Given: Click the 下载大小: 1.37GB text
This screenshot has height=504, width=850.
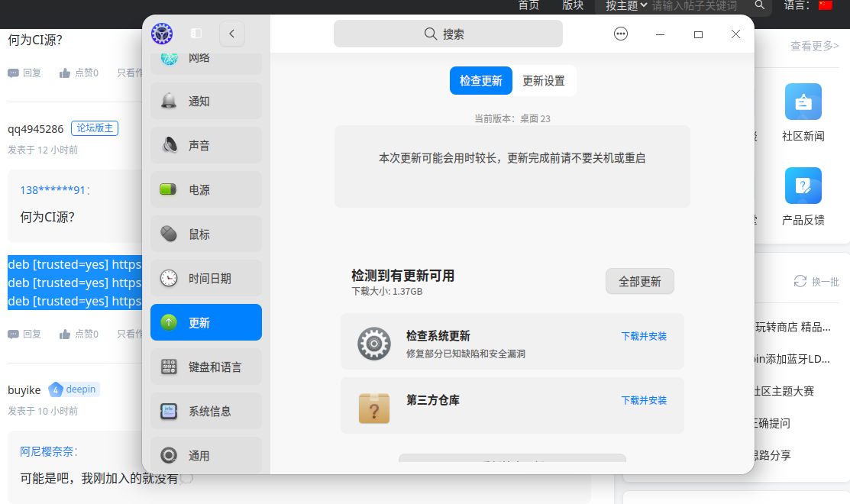Looking at the screenshot, I should click(387, 292).
